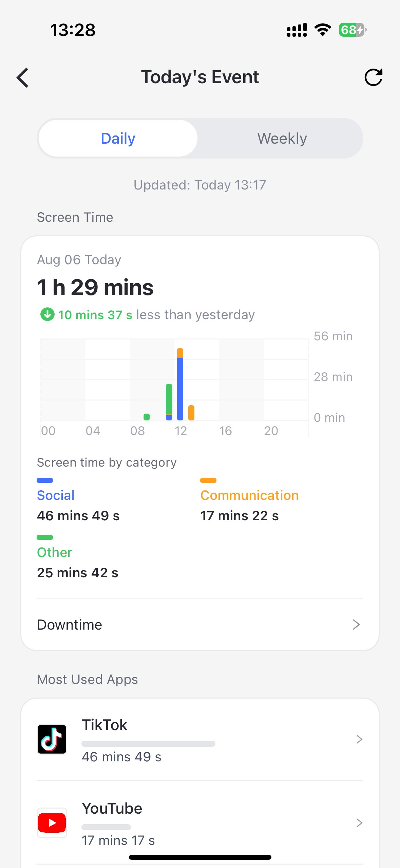Tap the TikTok usage progress bar

[148, 744]
